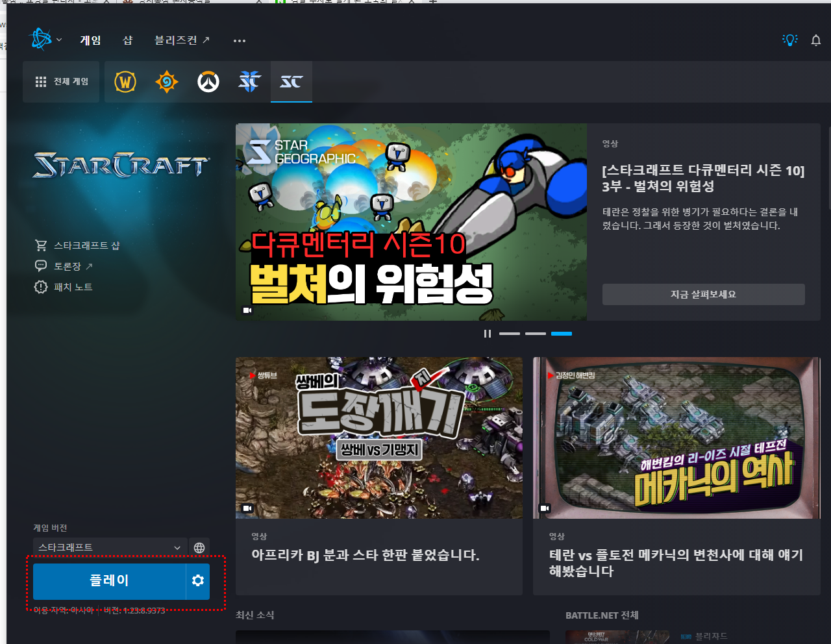Select the World of Warcraft icon
This screenshot has height=644, width=831.
(125, 82)
